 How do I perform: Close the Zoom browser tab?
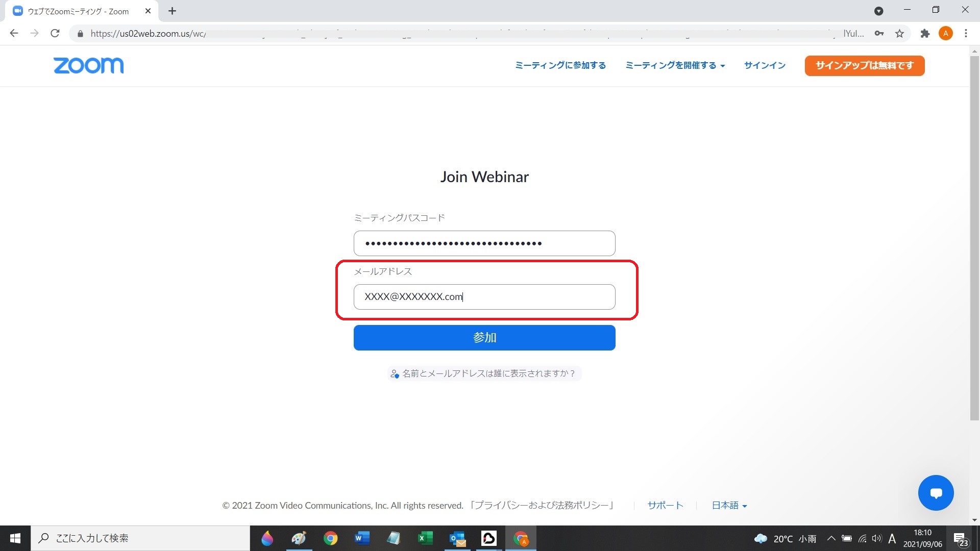pos(148,11)
